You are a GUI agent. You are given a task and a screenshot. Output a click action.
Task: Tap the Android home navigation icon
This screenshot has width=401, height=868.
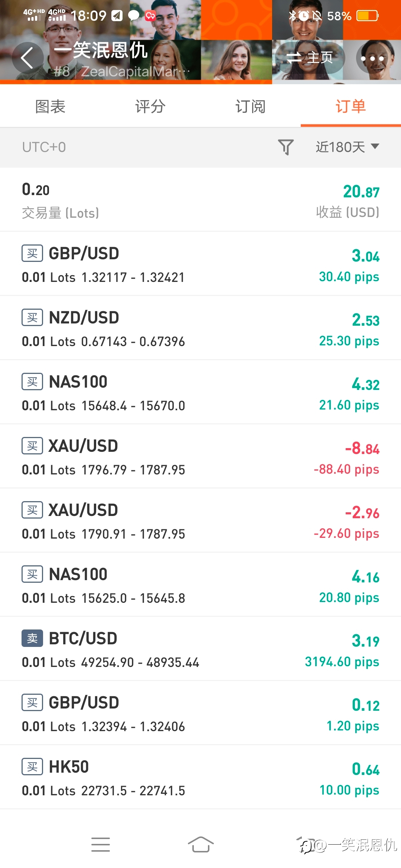coord(200,844)
